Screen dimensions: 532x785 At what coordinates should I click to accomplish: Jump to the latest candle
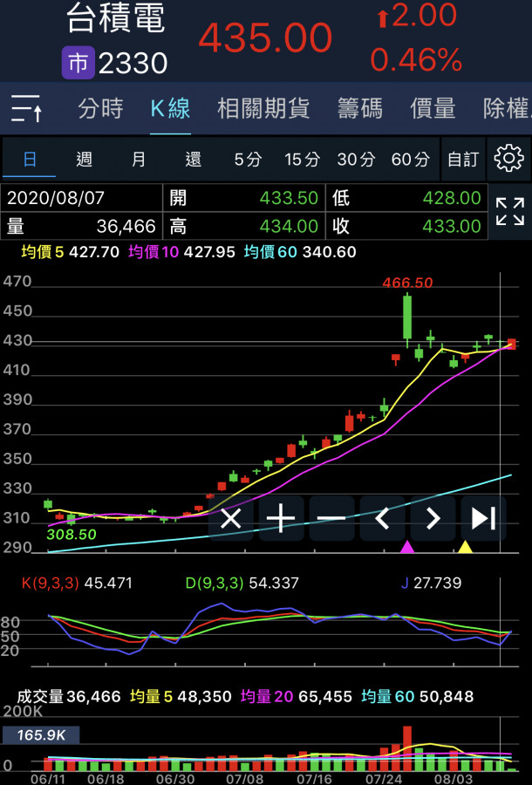tap(483, 519)
